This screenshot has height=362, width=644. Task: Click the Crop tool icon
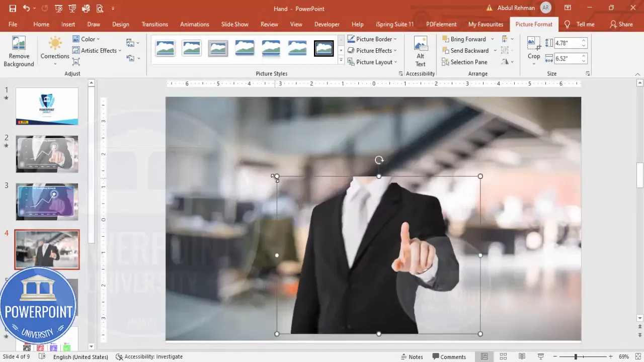[x=534, y=43]
